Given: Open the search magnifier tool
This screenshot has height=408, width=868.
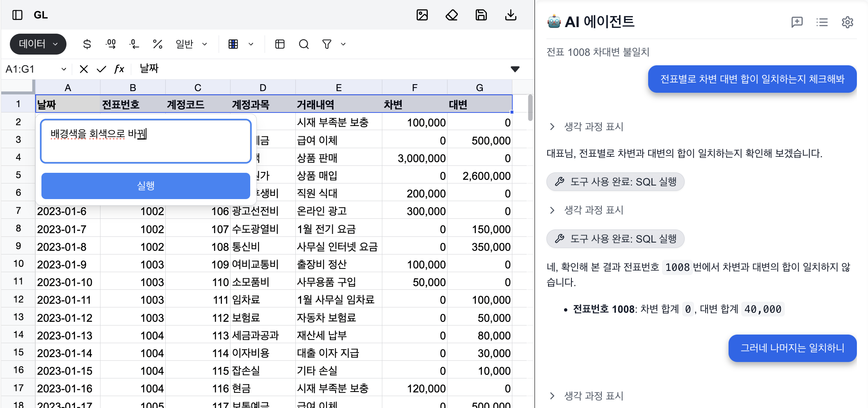Looking at the screenshot, I should tap(304, 44).
